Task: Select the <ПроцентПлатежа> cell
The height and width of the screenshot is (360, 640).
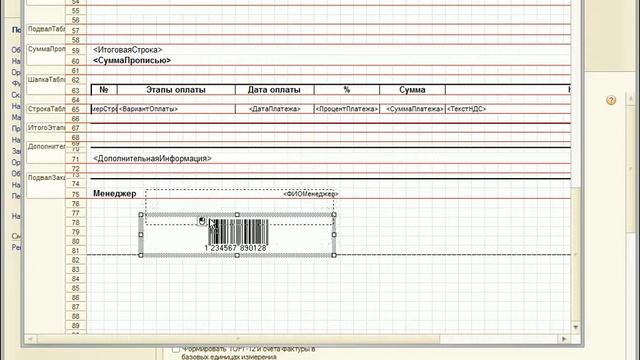Action: [x=347, y=109]
